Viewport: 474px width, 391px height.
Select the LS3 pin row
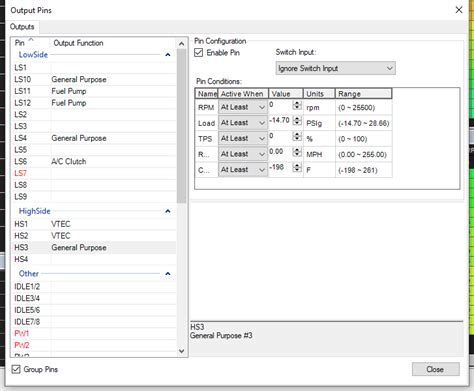coord(94,126)
